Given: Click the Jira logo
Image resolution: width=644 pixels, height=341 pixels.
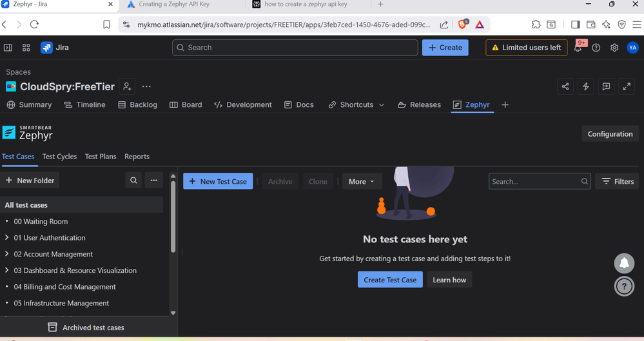Looking at the screenshot, I should point(55,48).
